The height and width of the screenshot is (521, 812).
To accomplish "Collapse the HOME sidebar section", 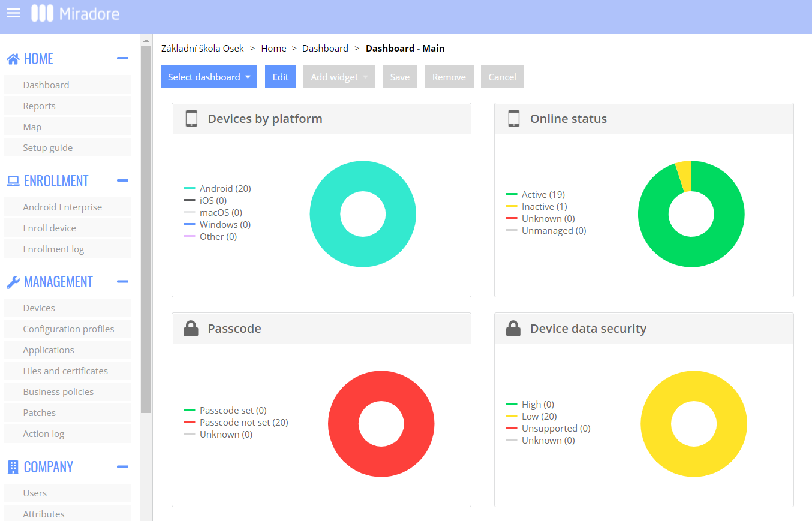I will 122,59.
